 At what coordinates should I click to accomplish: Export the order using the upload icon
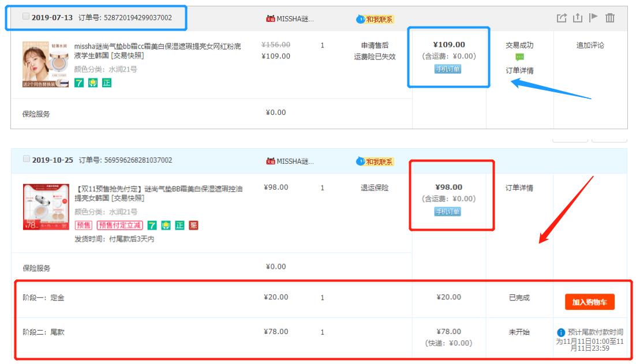(578, 18)
